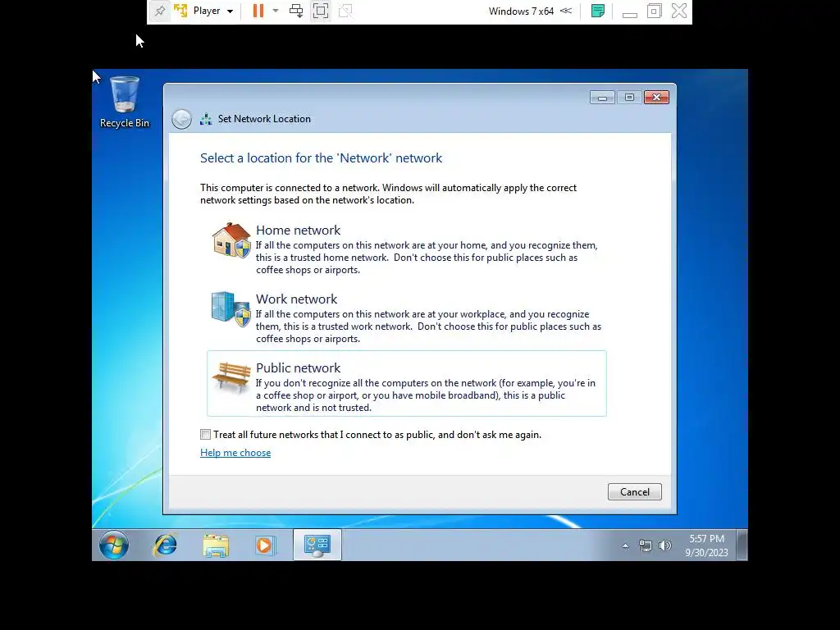Screen dimensions: 840x630
Task: Choose the Work network option
Action: 407,317
